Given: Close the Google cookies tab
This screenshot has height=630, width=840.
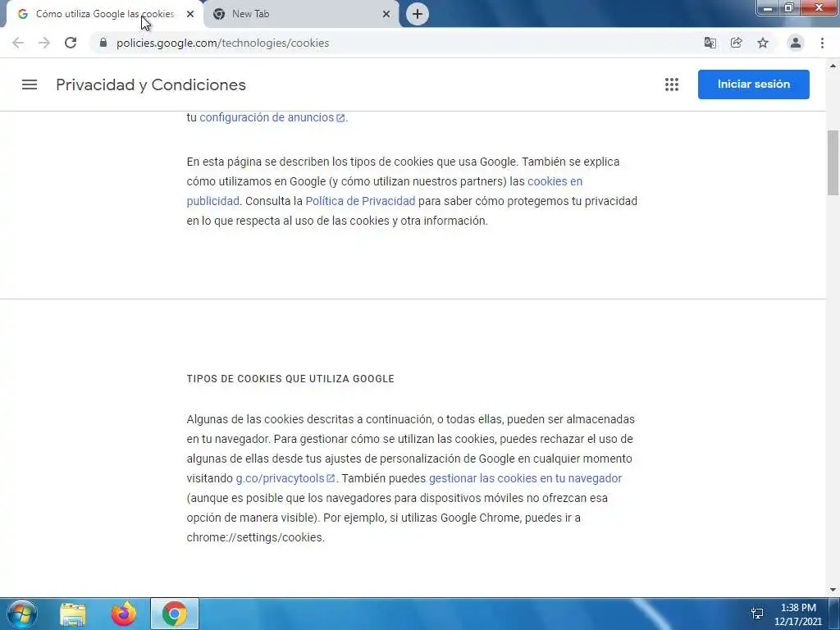Looking at the screenshot, I should tap(190, 14).
